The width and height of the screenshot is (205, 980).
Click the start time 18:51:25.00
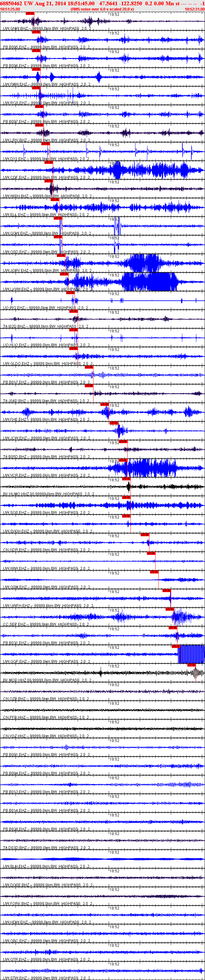(x=10, y=9)
